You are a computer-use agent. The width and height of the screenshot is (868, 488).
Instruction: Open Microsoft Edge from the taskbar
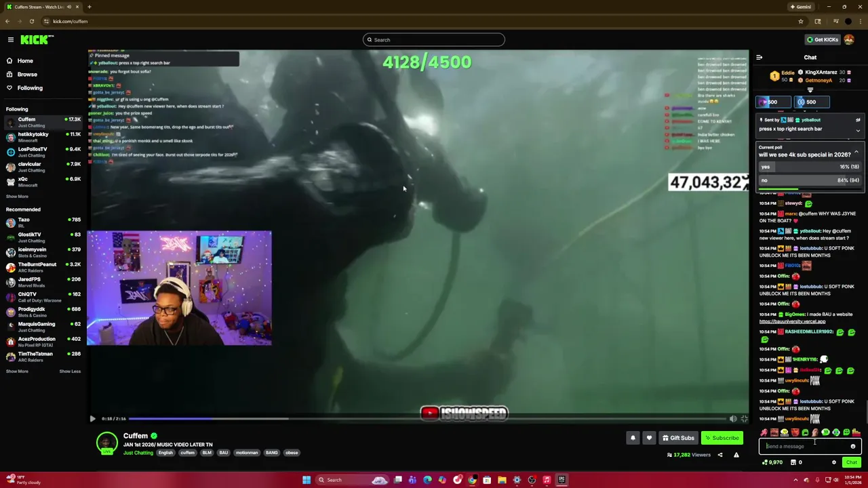click(427, 480)
